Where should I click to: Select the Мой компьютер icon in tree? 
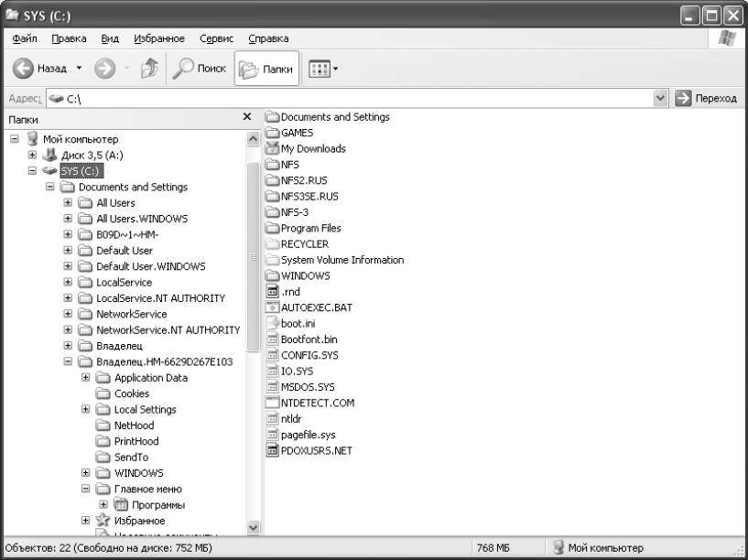pos(32,139)
